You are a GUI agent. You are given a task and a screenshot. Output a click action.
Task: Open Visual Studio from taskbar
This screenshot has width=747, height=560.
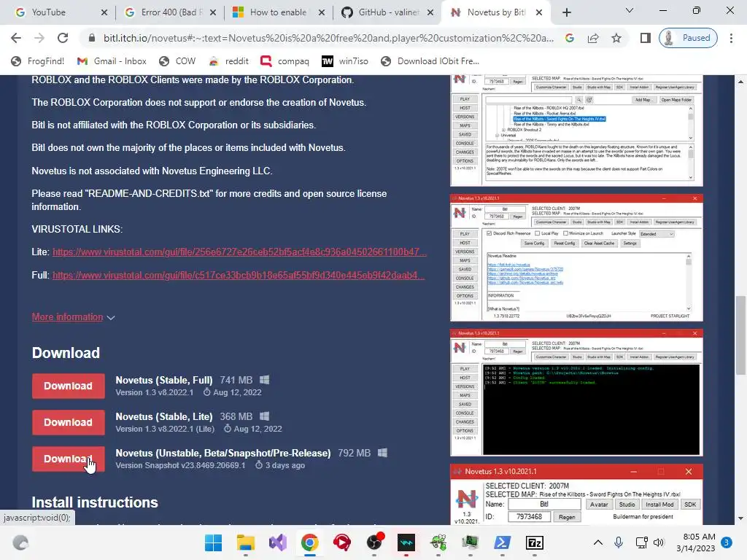[278, 542]
